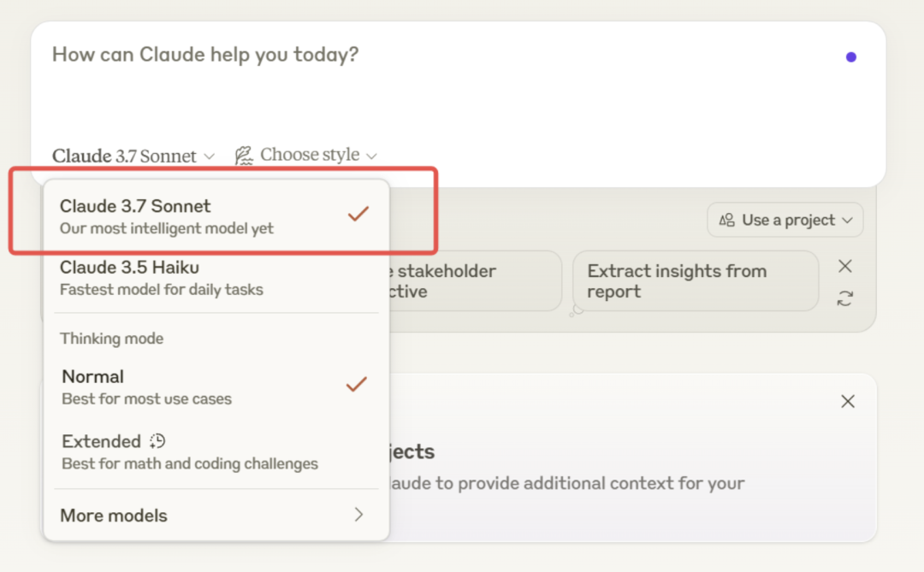
Task: Enable Extended thinking mode
Action: 188,451
